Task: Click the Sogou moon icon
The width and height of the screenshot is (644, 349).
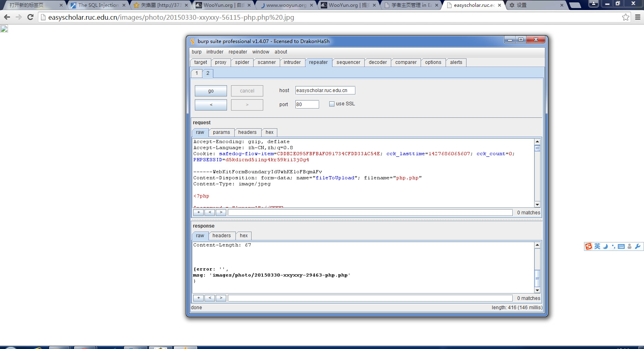Action: click(x=605, y=246)
